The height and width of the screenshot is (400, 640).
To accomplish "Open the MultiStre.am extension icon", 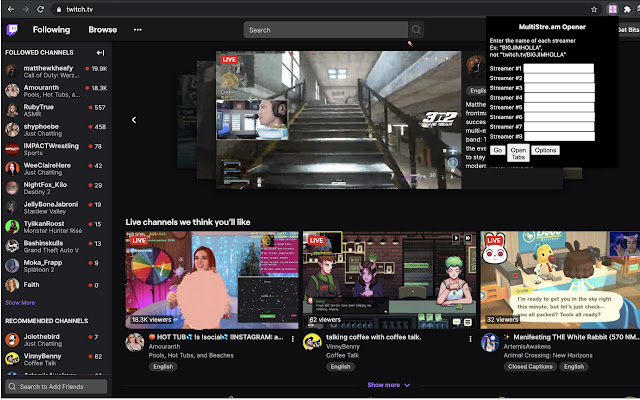I will tap(612, 9).
